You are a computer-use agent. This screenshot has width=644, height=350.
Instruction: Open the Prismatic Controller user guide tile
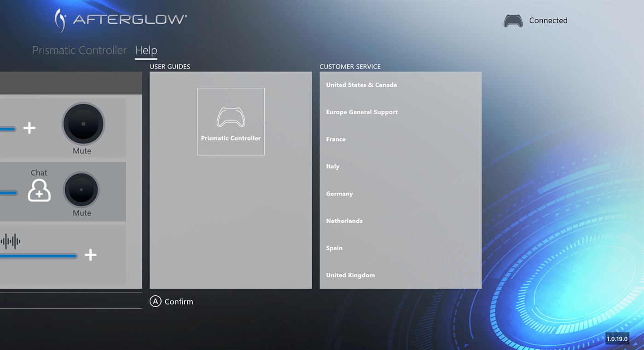231,121
